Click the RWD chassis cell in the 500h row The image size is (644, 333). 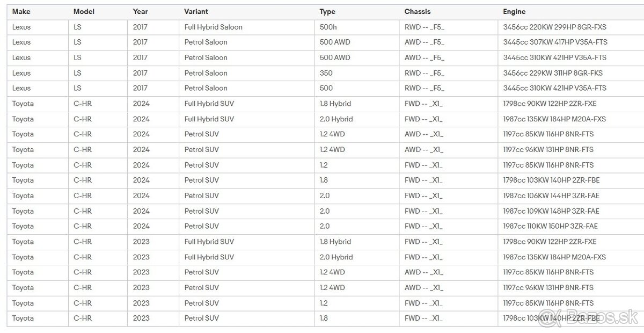click(x=425, y=27)
